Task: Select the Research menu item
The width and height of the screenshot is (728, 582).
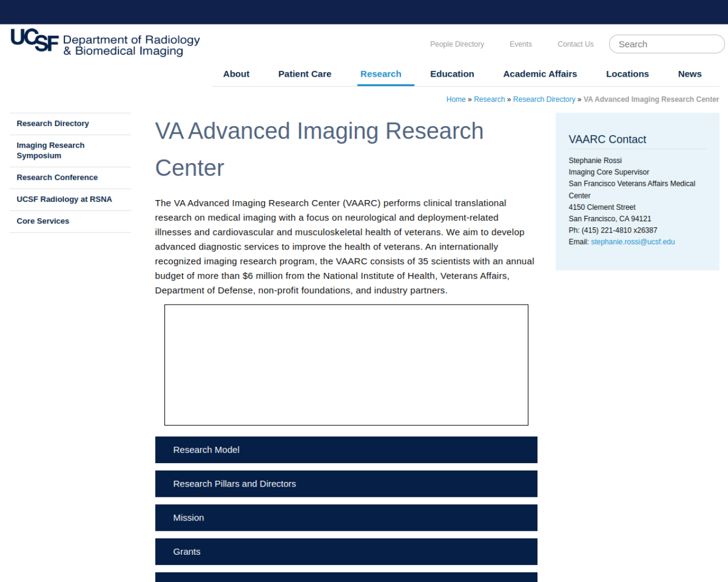Action: tap(380, 74)
